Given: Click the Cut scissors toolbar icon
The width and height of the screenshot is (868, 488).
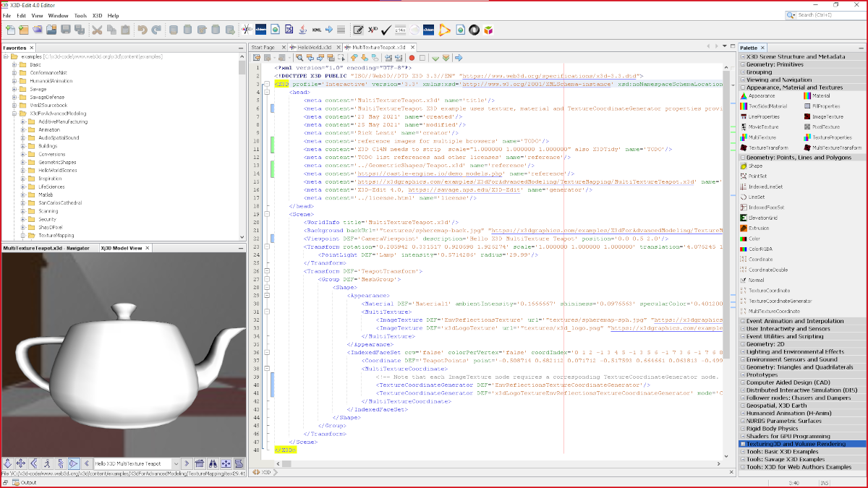Looking at the screenshot, I should (x=96, y=30).
